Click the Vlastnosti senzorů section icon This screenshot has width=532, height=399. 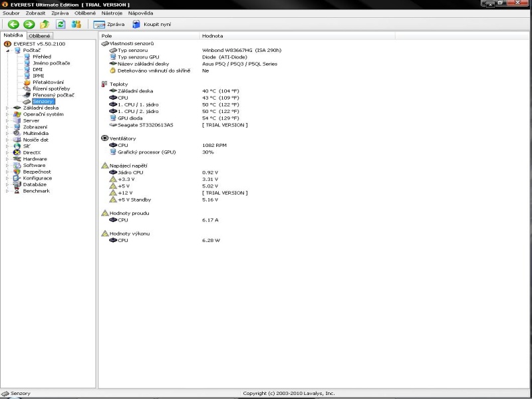coord(105,43)
